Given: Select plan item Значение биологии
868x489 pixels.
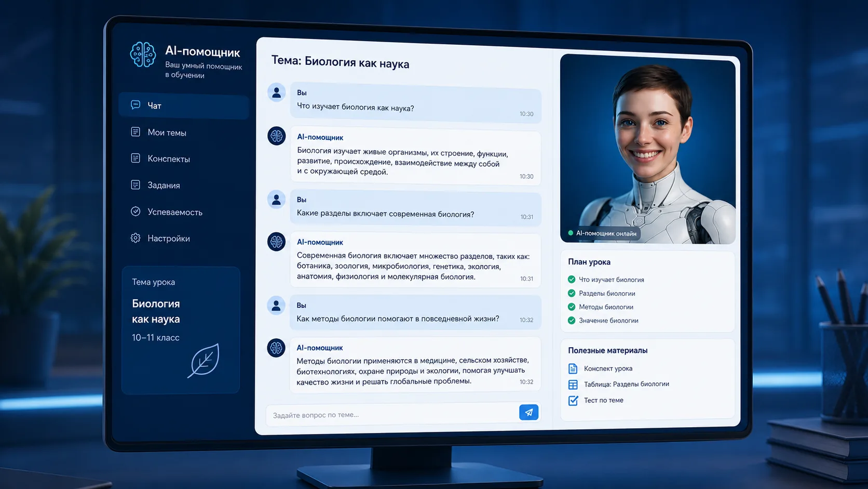Looking at the screenshot, I should (x=608, y=321).
